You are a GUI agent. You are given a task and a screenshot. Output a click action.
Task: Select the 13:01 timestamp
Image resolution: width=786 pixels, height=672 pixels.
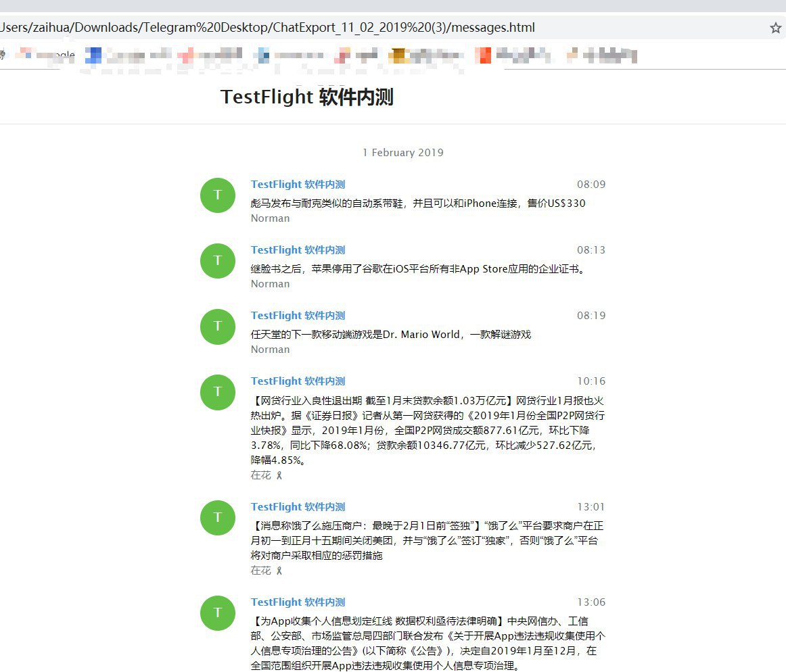591,507
